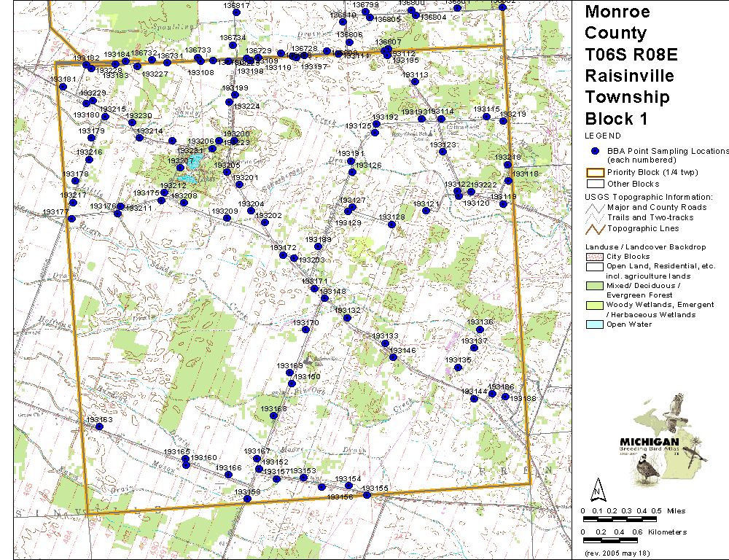Click the BBA Point Sampling legend dot
Screen dimensions: 729x560
coord(595,151)
